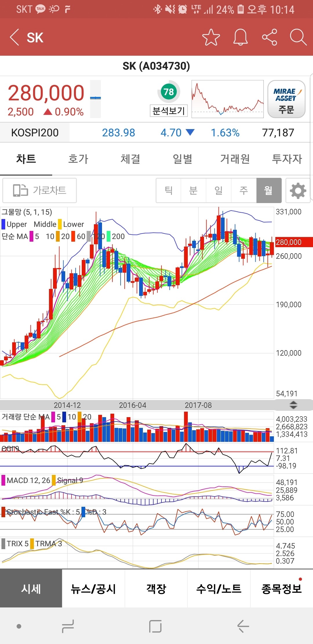Tap the back arrow icon
Viewport: 313px width, 644px height.
point(14,37)
